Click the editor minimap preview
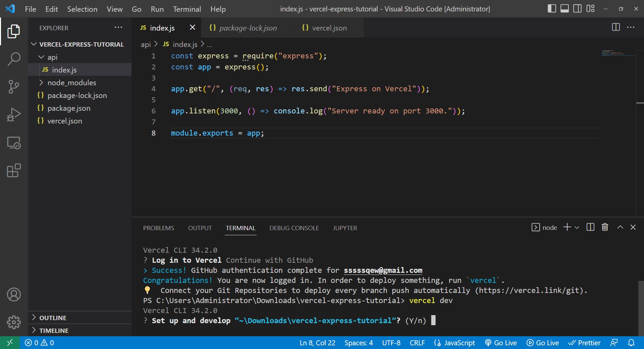The height and width of the screenshot is (349, 644). [x=618, y=53]
